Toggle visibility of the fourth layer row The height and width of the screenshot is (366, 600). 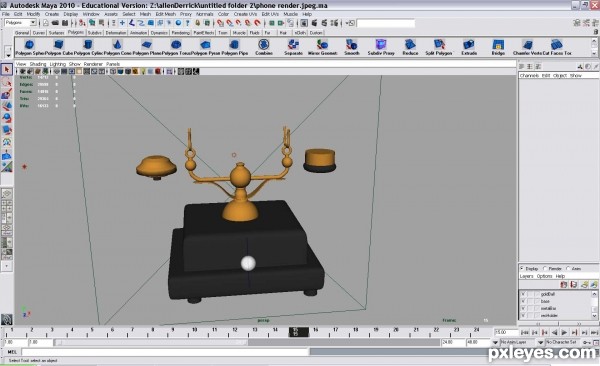pos(523,315)
